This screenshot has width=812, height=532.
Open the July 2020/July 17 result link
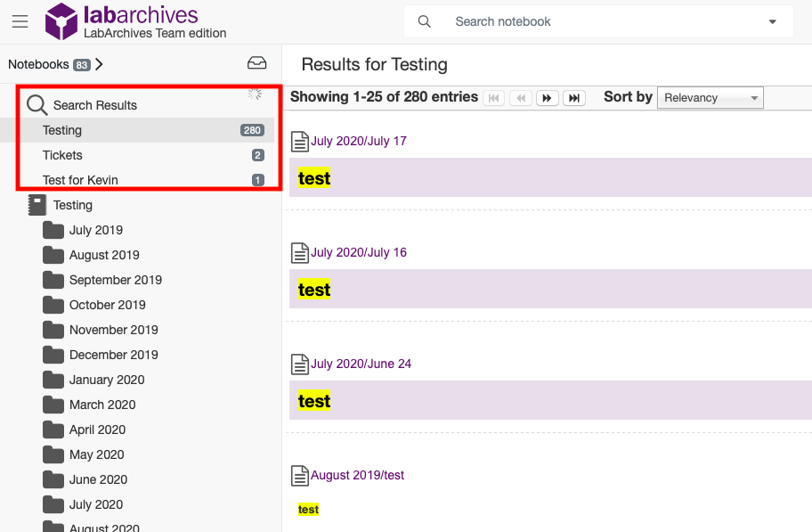(358, 141)
